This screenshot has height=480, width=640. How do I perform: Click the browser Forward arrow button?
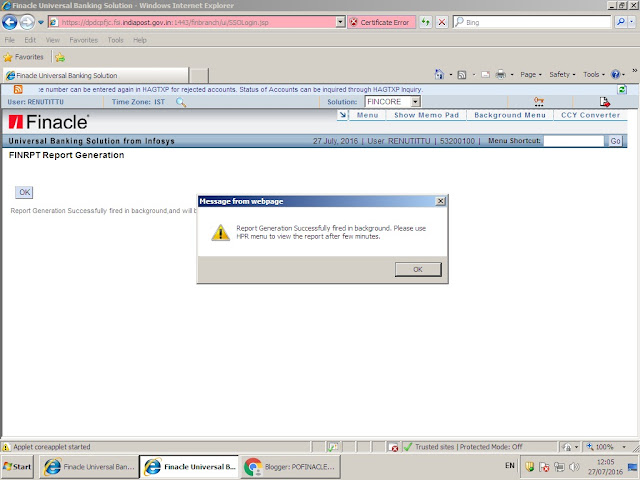coord(27,22)
